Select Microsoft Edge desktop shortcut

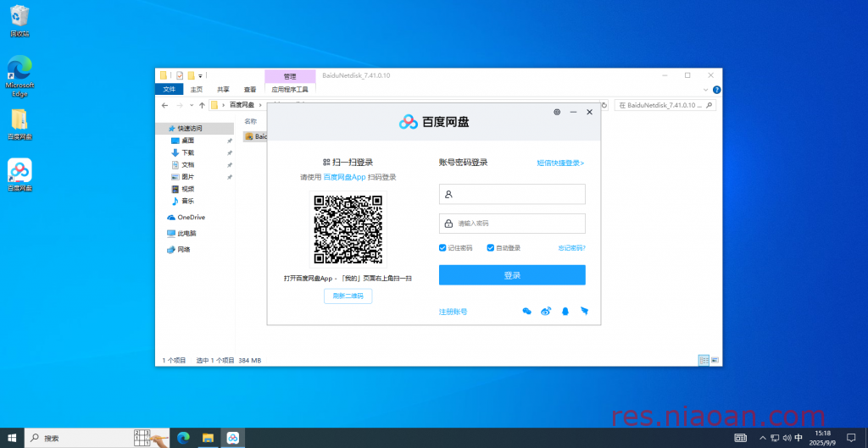pyautogui.click(x=19, y=76)
